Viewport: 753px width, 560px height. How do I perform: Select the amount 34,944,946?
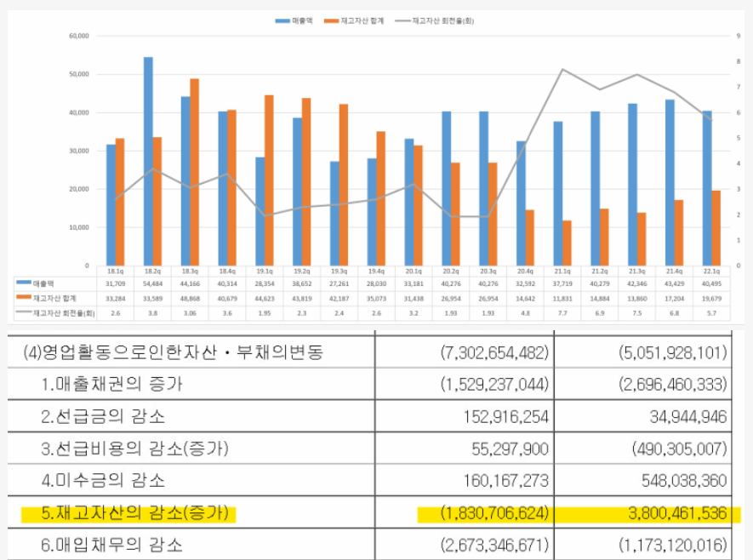click(688, 416)
